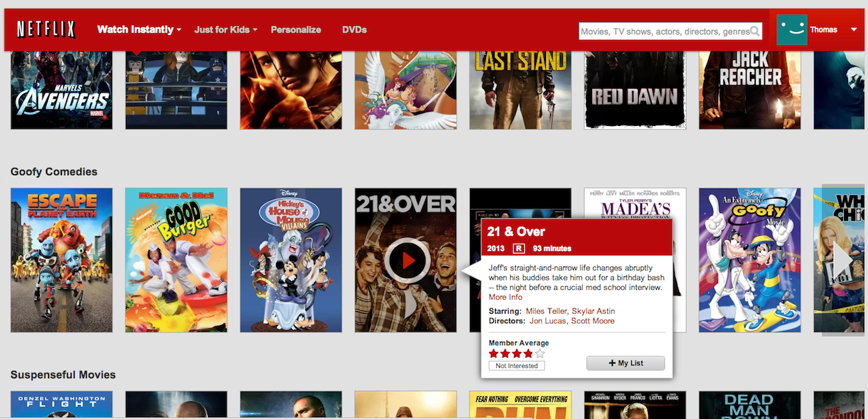Show more Goofy Comedies with the right arrow
The width and height of the screenshot is (868, 419).
pyautogui.click(x=842, y=260)
